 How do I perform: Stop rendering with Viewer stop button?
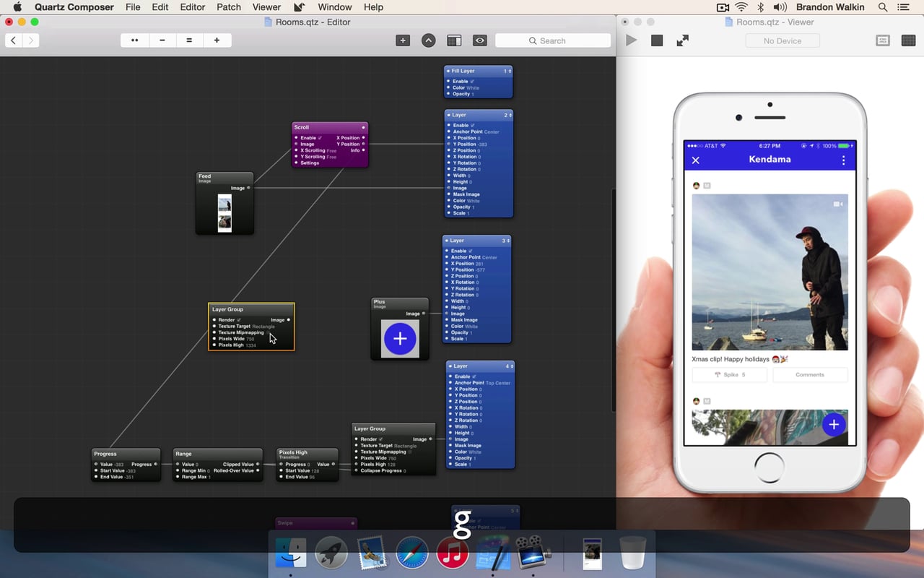point(657,40)
